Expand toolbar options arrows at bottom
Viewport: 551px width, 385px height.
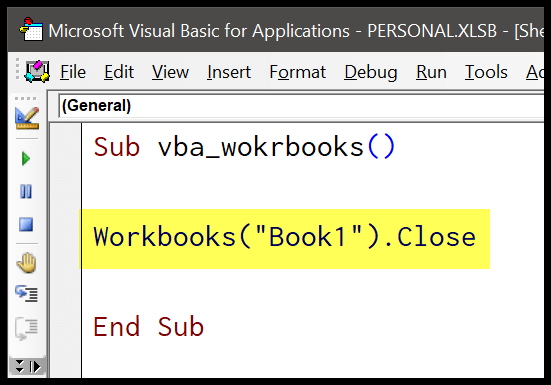point(27,367)
